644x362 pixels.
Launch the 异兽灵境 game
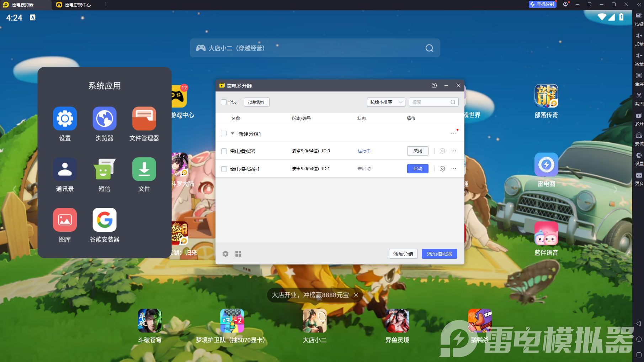(x=397, y=320)
